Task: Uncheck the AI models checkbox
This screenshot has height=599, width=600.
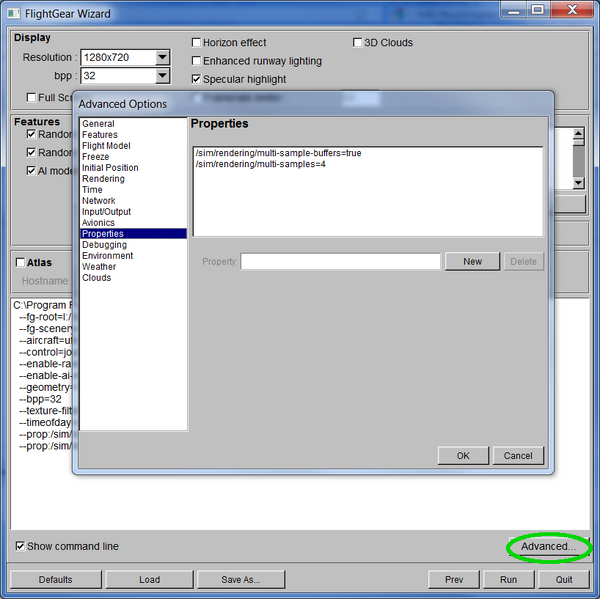Action: (x=31, y=171)
